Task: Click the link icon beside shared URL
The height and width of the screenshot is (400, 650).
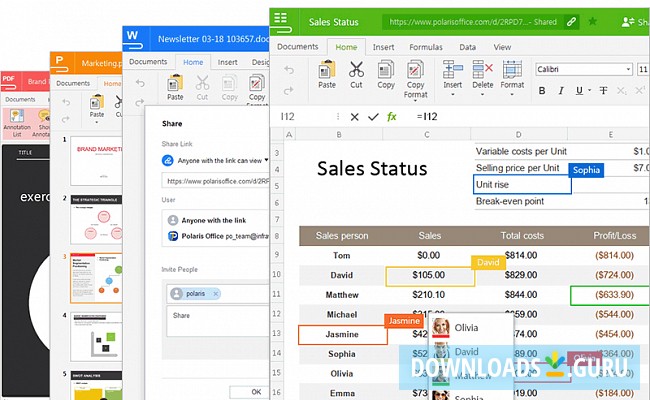Action: 571,22
